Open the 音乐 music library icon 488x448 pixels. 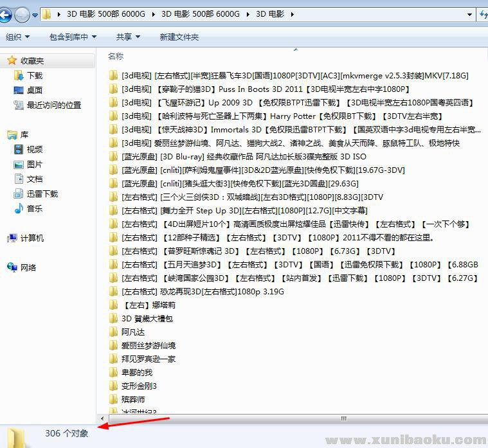(x=19, y=209)
